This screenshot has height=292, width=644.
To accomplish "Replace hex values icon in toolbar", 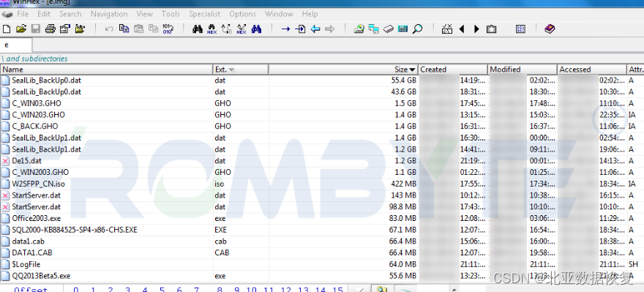I will click(x=241, y=29).
